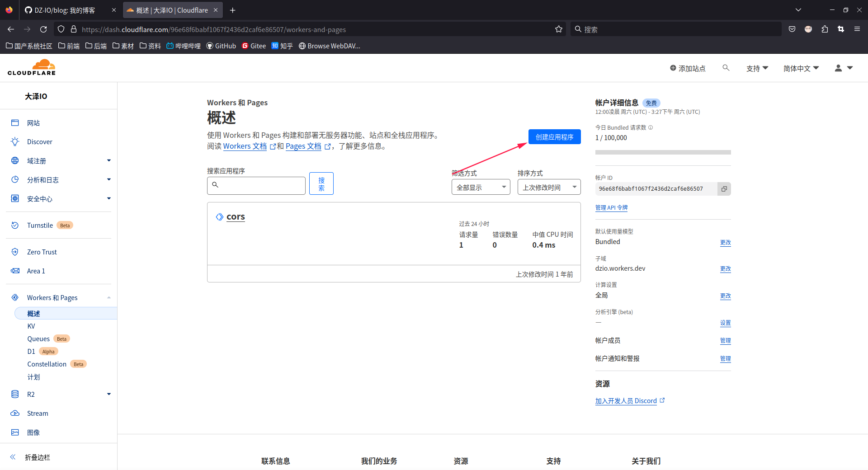Select Stream in the sidebar
This screenshot has height=470, width=868.
pos(38,413)
